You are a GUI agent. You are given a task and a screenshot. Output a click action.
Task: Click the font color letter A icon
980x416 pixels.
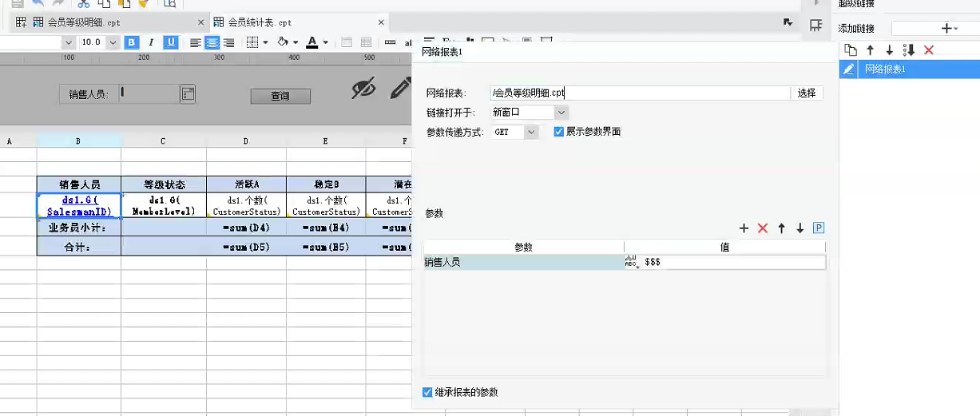(x=312, y=42)
